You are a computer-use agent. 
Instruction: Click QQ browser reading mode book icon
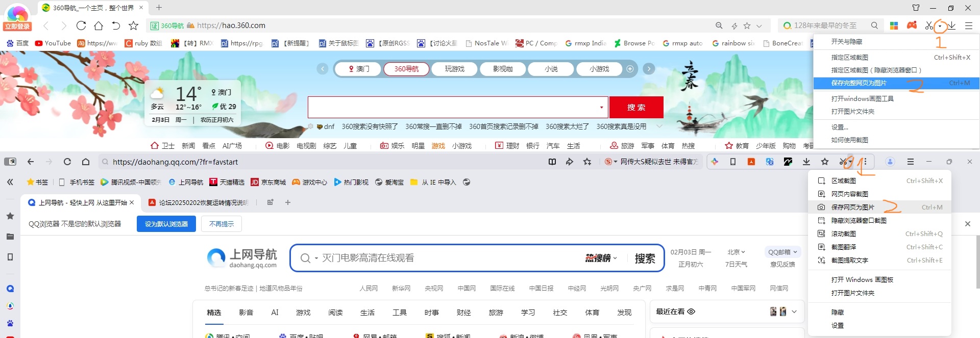point(552,162)
